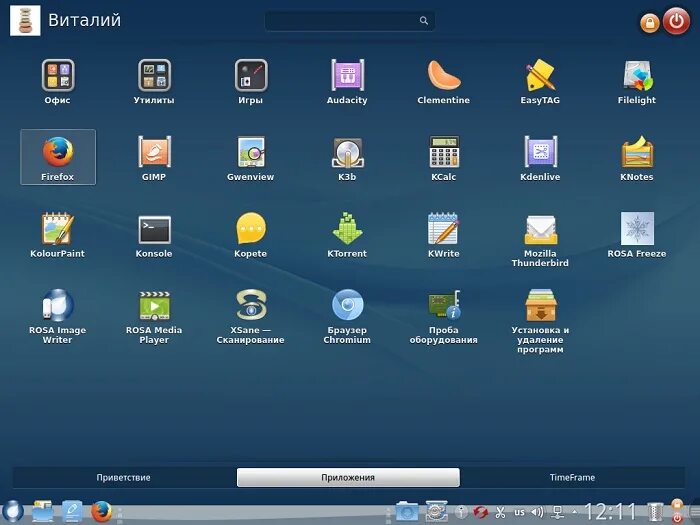Open the Игры application group
This screenshot has height=525, width=700.
(250, 81)
